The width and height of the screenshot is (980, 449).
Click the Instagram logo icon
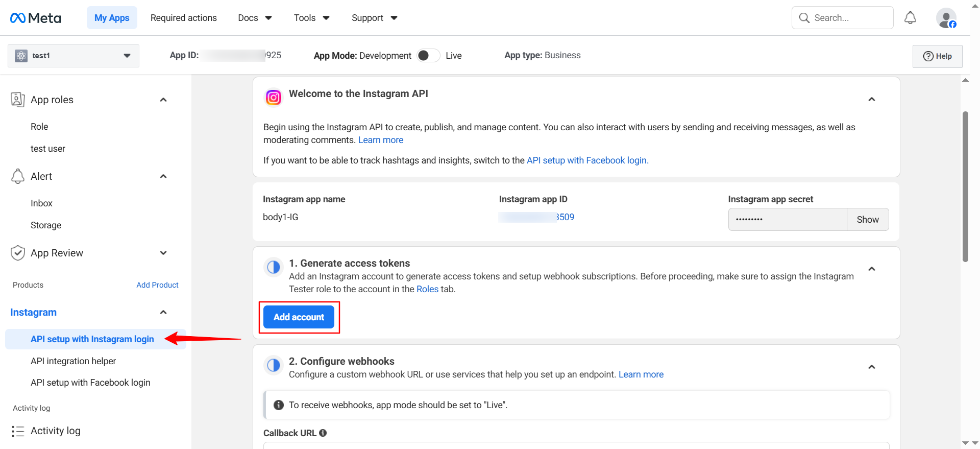[x=274, y=97]
